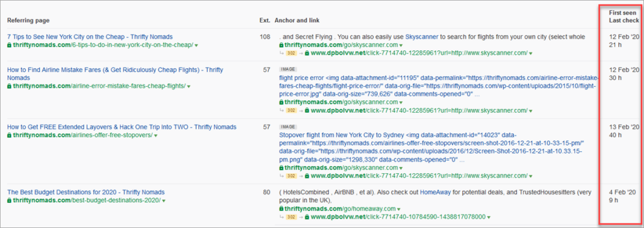Click the Skyscanner anchor text link
Viewport: 644px width, 228px height.
coord(422,37)
